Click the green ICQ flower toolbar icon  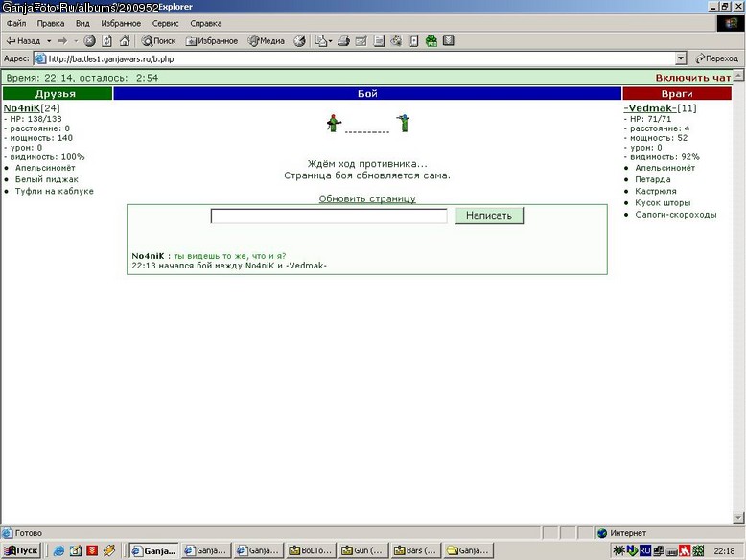click(x=431, y=41)
